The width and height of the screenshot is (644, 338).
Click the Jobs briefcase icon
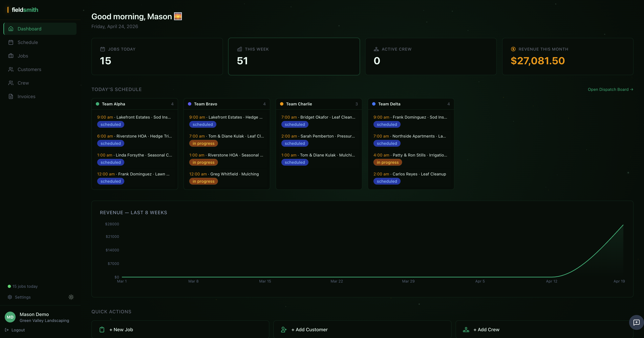pyautogui.click(x=11, y=56)
